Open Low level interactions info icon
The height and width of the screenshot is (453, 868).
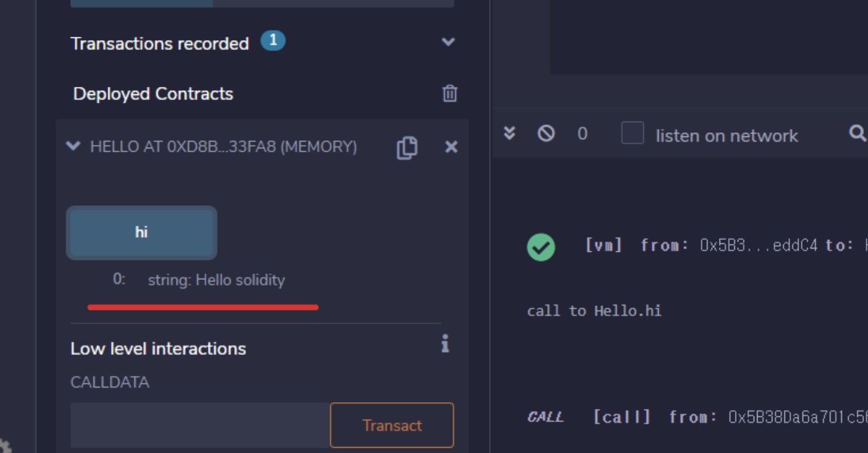coord(445,344)
